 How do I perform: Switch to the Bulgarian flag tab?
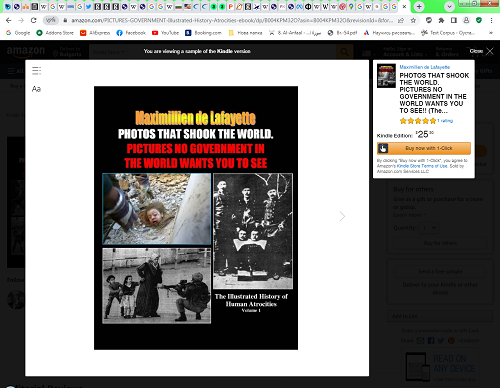[x=178, y=6]
